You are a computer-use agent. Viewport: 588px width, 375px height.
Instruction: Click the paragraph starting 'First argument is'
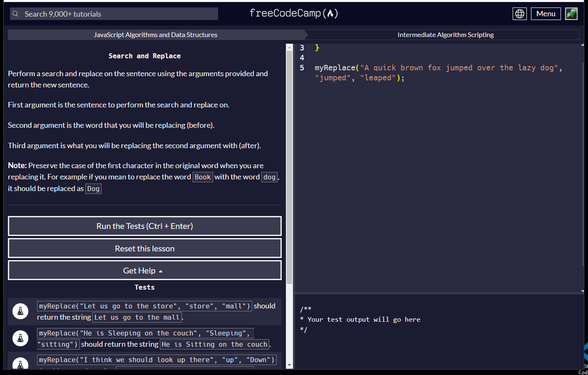(119, 105)
